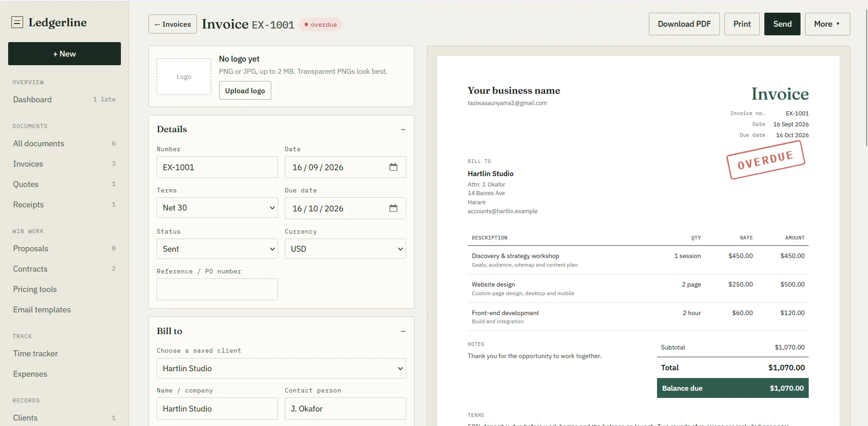Click the Print button
Screen dimensions: 868x426
coord(742,24)
